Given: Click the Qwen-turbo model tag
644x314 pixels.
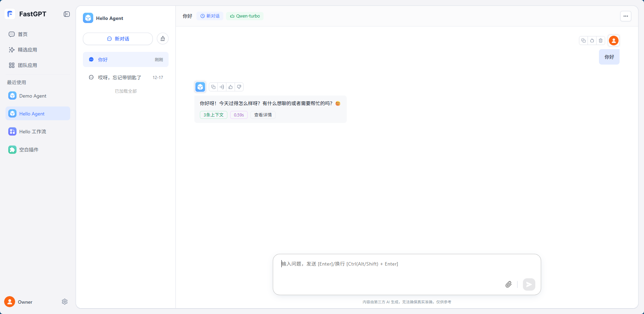Looking at the screenshot, I should (x=245, y=16).
